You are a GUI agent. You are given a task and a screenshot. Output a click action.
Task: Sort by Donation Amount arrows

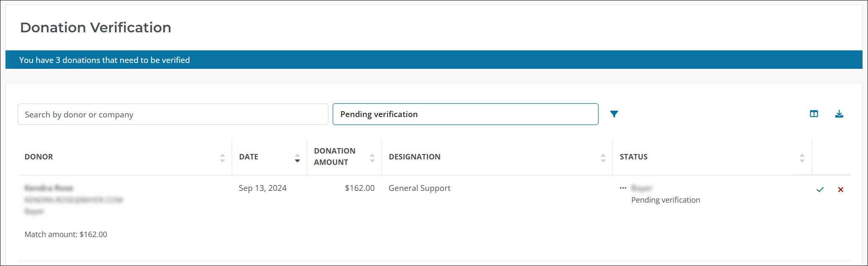pyautogui.click(x=372, y=158)
